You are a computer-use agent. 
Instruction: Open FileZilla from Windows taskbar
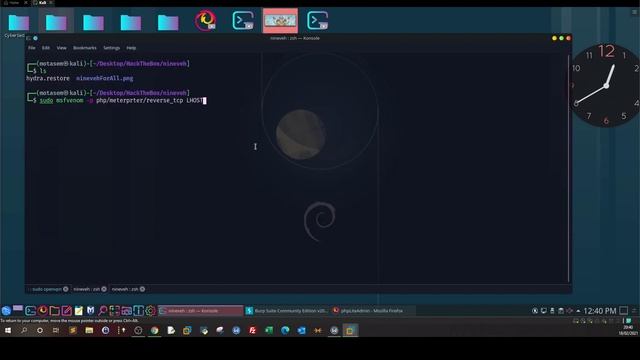[x=252, y=330]
